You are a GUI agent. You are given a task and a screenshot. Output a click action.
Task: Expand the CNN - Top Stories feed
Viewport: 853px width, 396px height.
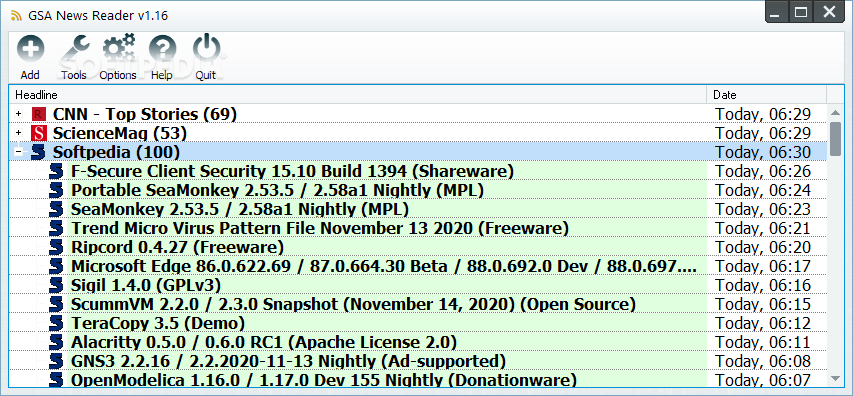[19, 115]
